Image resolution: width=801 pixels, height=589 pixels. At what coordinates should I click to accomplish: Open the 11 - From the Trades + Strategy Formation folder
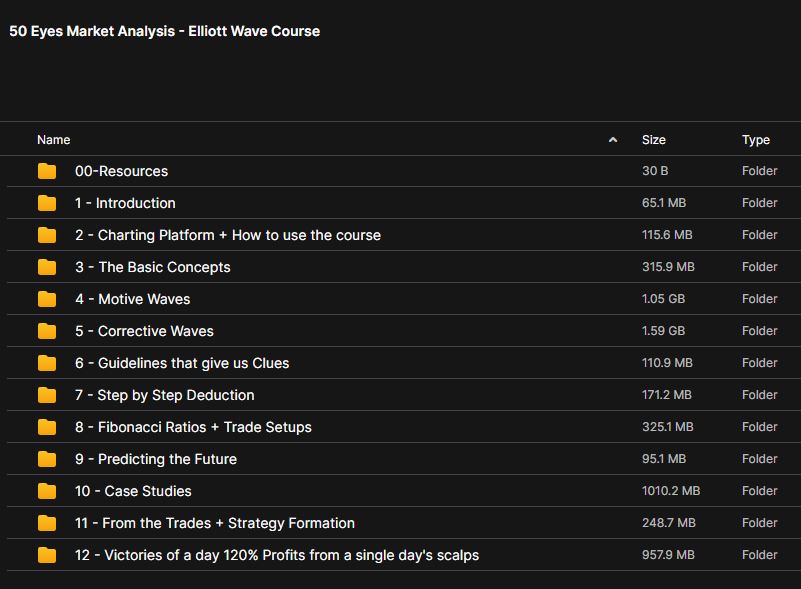pos(215,523)
